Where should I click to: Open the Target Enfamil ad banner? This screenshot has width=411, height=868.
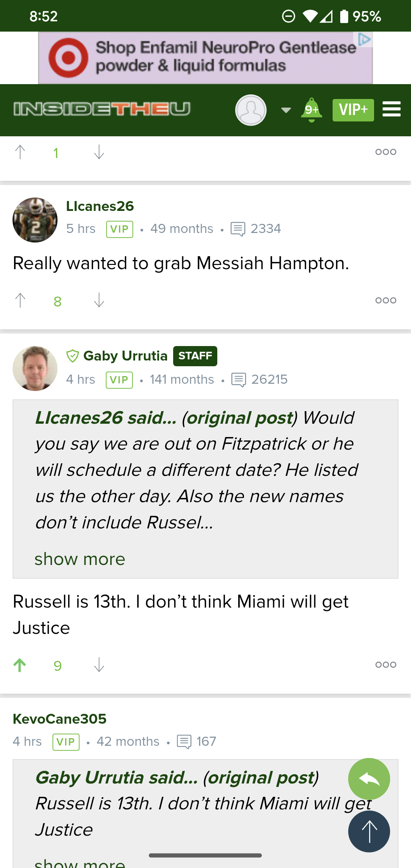[x=205, y=58]
